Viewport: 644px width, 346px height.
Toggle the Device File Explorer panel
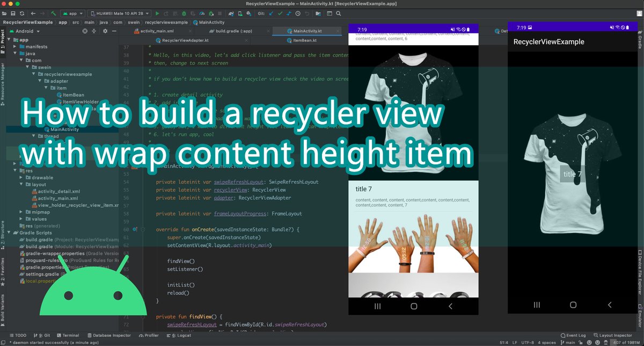pos(641,273)
